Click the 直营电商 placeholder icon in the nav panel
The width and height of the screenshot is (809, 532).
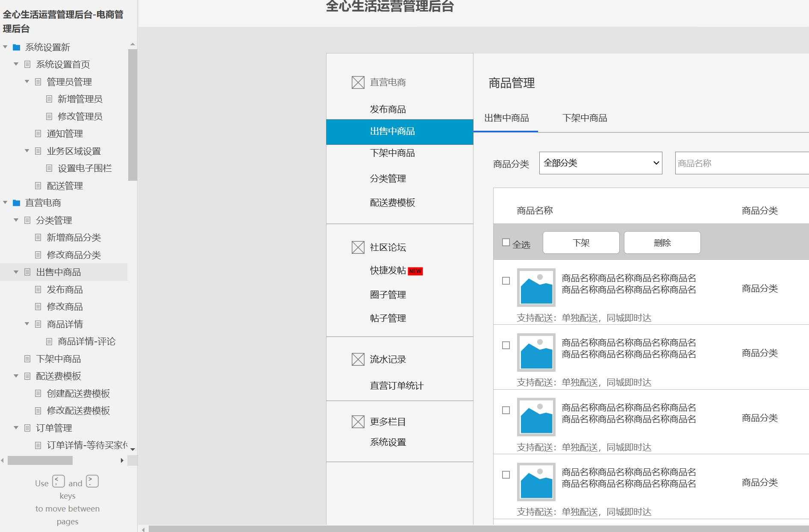357,82
